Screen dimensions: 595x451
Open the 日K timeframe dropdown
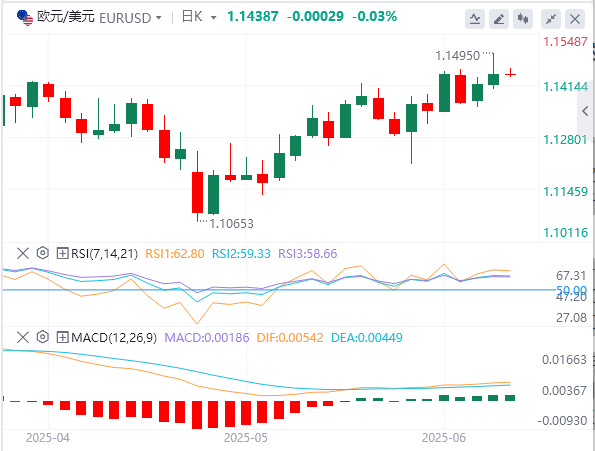pos(214,18)
